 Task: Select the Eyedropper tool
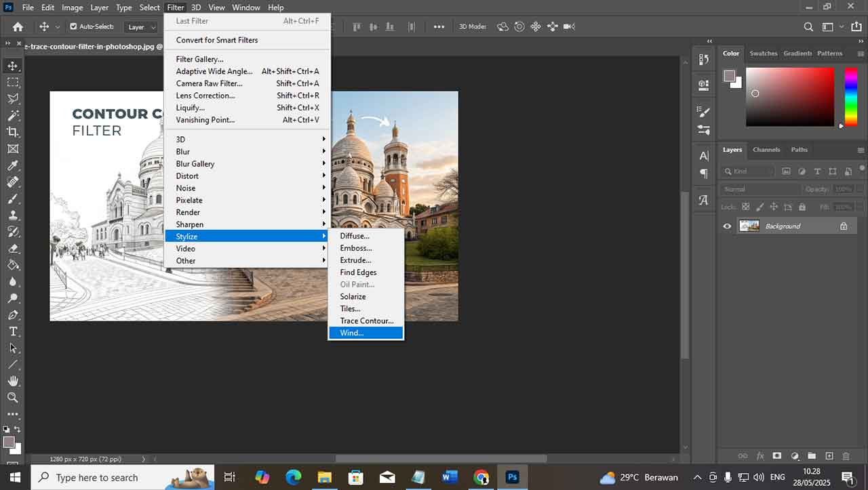13,165
